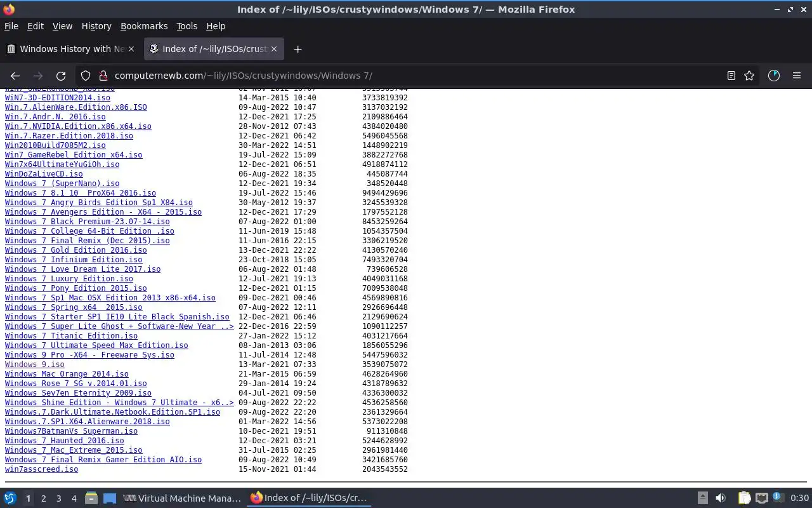Open the Tools menu

tap(187, 26)
